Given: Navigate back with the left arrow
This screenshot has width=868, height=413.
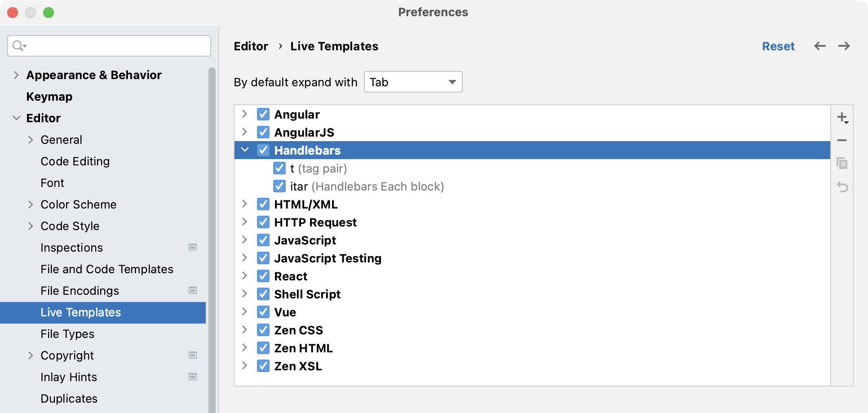Looking at the screenshot, I should tap(820, 46).
